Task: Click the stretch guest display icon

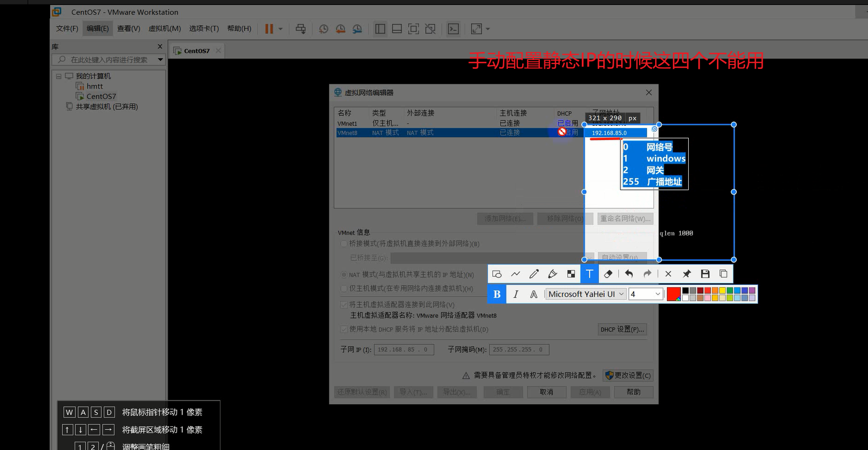Action: click(476, 29)
